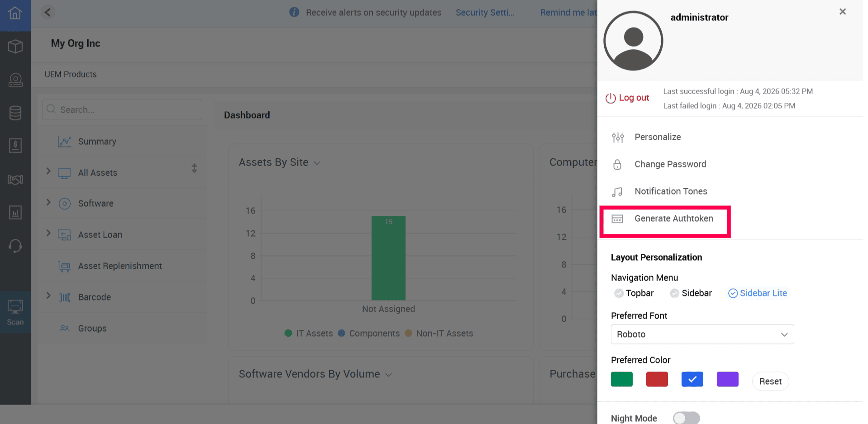The height and width of the screenshot is (424, 868).
Task: Click the Asset Loan icon
Action: [65, 235]
